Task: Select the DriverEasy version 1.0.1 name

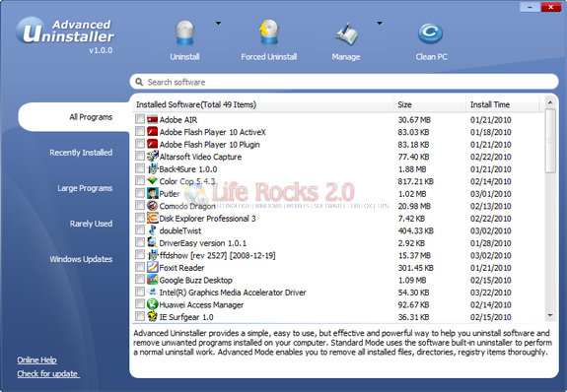Action: (x=202, y=243)
